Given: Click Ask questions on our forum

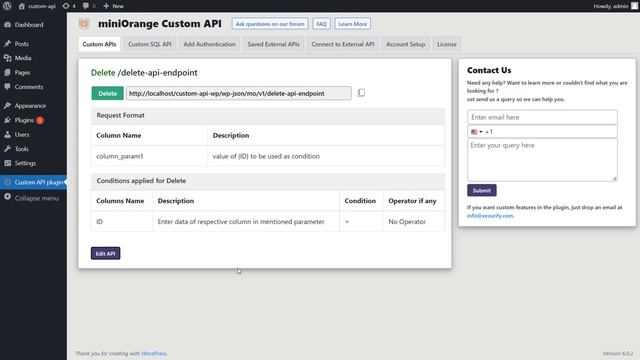Looking at the screenshot, I should tap(270, 24).
